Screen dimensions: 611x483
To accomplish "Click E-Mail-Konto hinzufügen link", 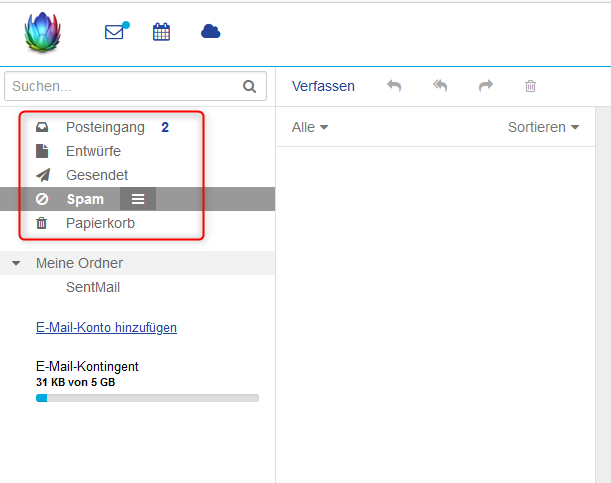I will click(x=106, y=327).
